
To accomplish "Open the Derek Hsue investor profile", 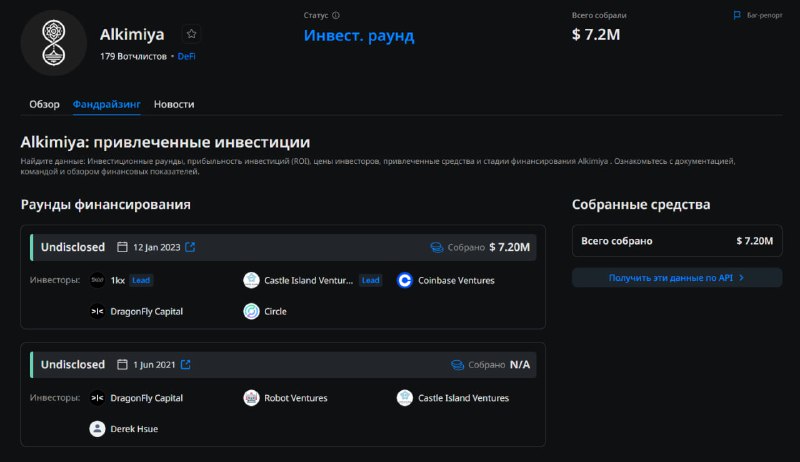I will [134, 429].
